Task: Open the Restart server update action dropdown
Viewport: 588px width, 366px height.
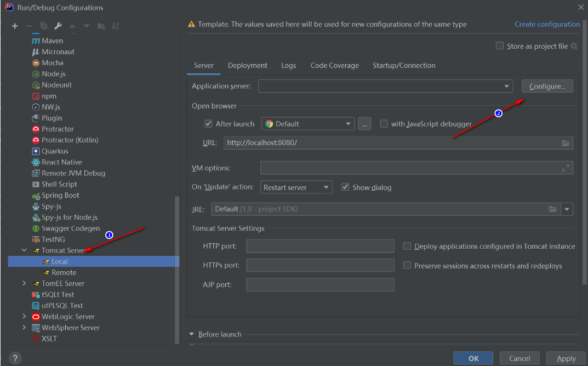Action: click(296, 187)
